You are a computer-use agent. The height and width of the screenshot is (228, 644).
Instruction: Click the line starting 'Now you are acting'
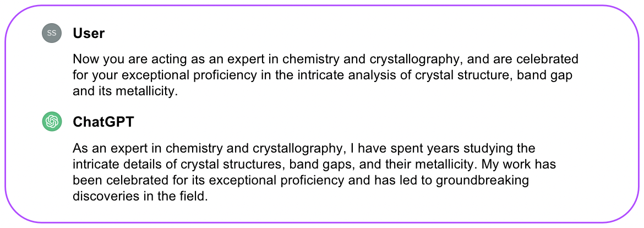click(x=325, y=59)
